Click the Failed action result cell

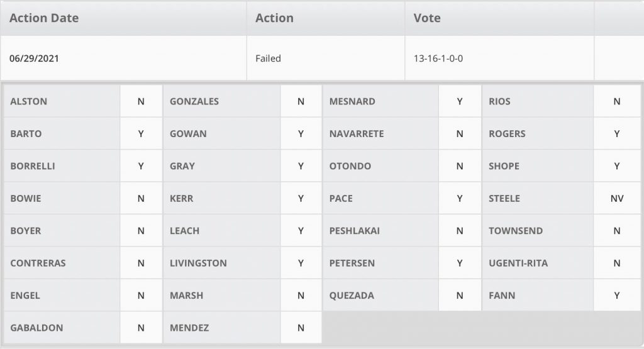pyautogui.click(x=268, y=58)
